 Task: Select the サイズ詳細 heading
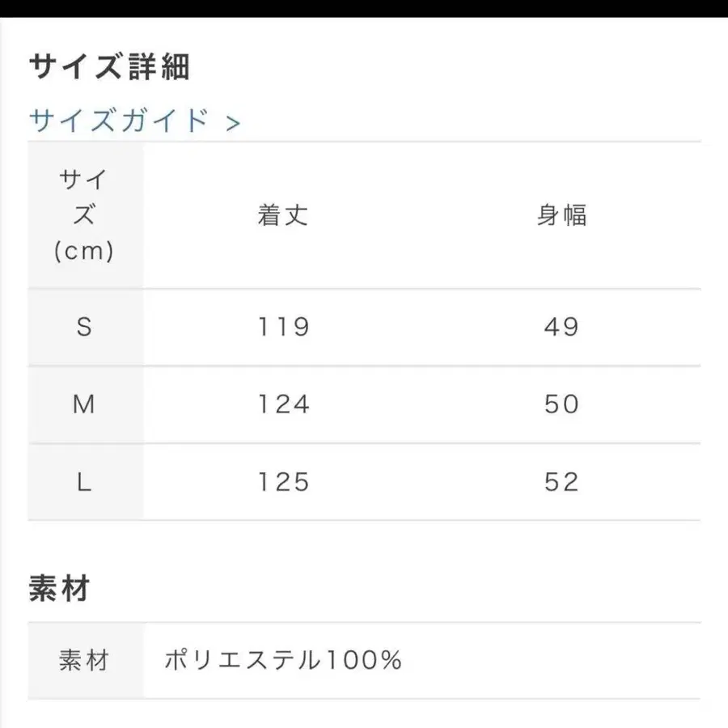pyautogui.click(x=109, y=67)
